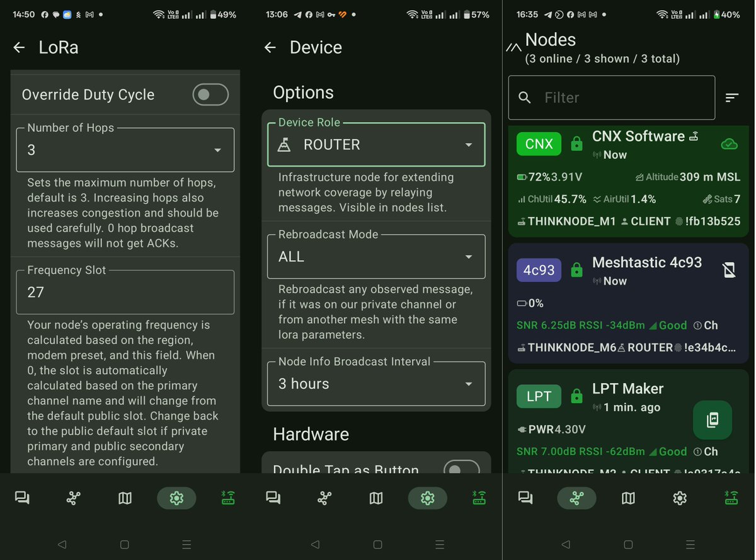Tap the Hardware section heading
756x560 pixels.
tap(311, 434)
